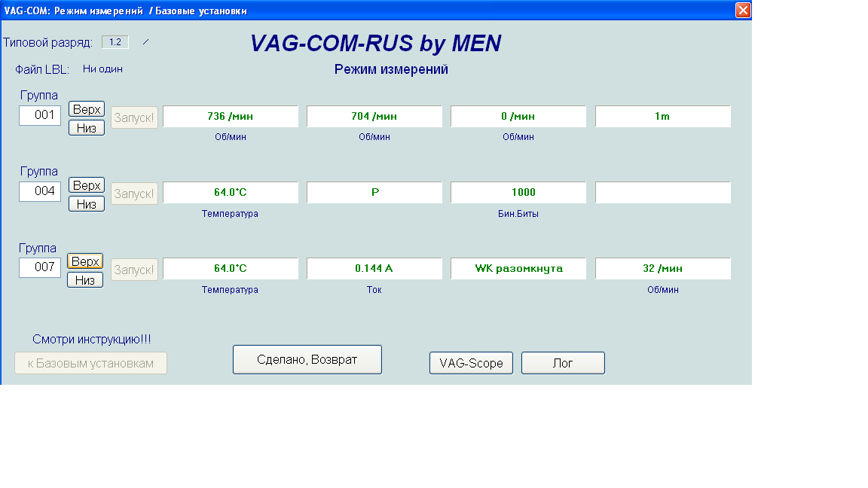Image resolution: width=868 pixels, height=488 pixels.
Task: Click the 'Бин.Биты' value 1000 field
Action: pos(518,193)
